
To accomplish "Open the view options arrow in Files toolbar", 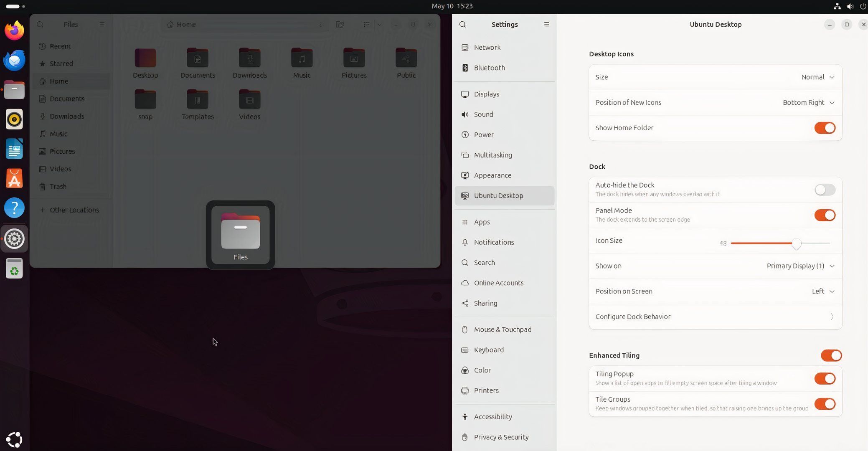I will [x=379, y=24].
